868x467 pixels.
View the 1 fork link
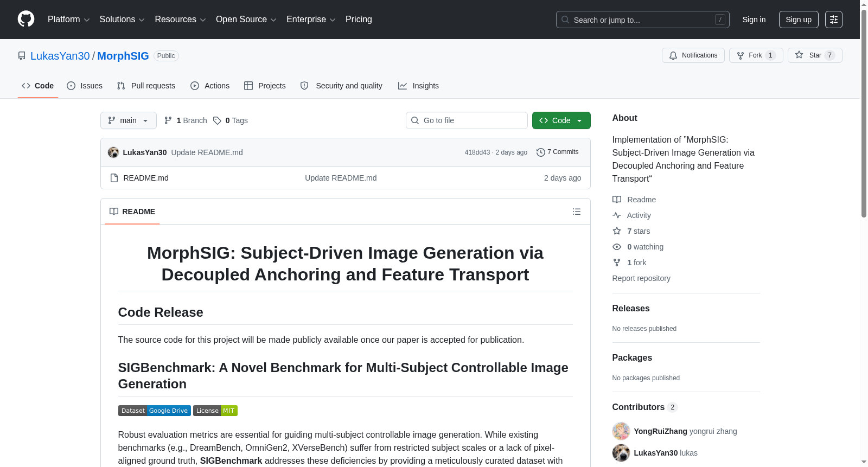pyautogui.click(x=629, y=263)
